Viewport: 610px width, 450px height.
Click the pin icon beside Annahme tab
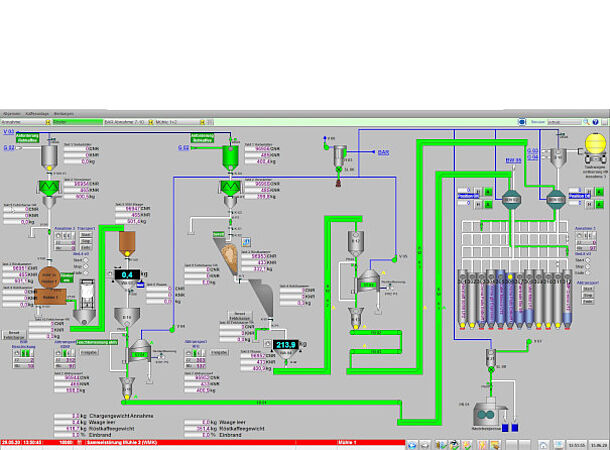pyautogui.click(x=48, y=122)
